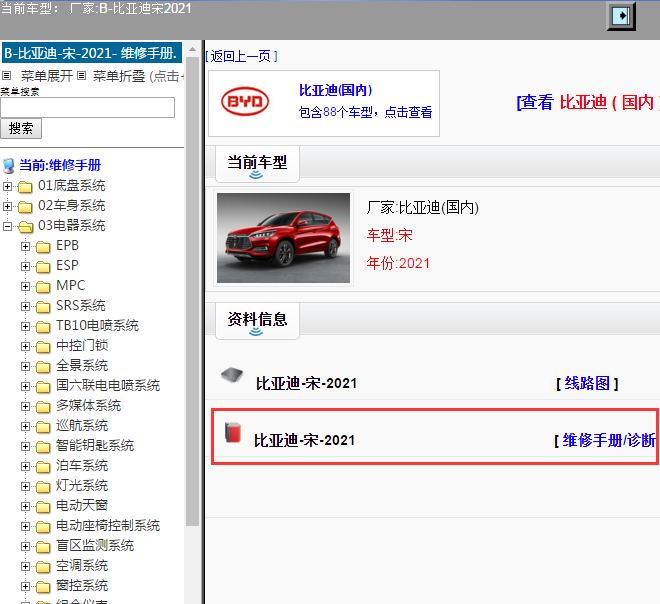Click the SRS系统 folder icon
Viewport: 660px width, 604px height.
pos(43,306)
